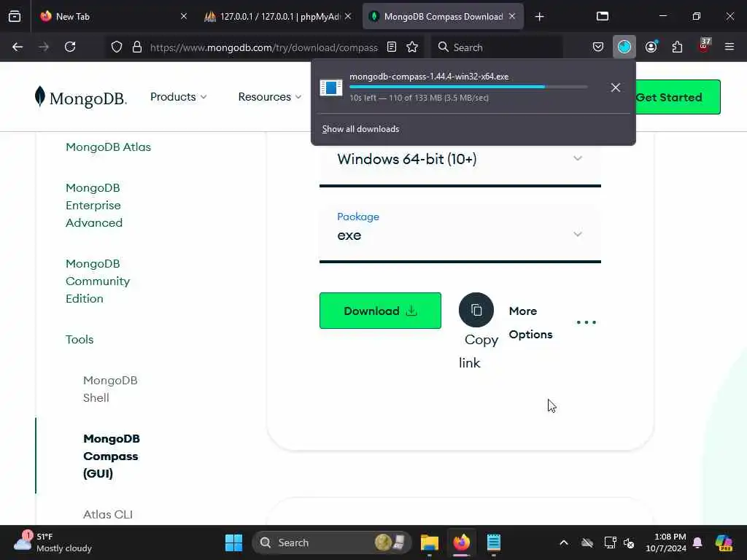Open Notepad taskbar icon
This screenshot has height=560, width=747.
click(494, 542)
